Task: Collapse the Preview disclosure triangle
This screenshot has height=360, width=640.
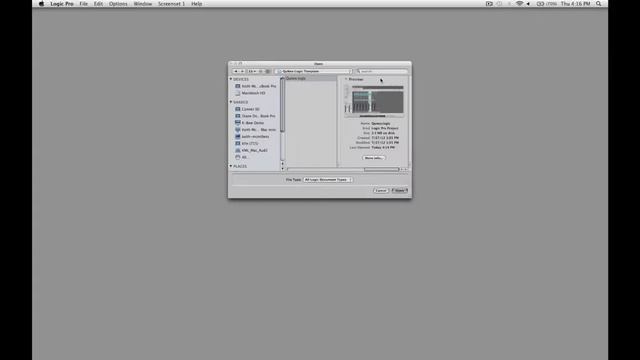Action: (346, 79)
